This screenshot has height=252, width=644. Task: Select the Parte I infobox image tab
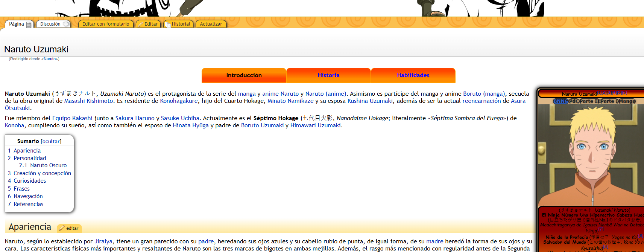609,101
